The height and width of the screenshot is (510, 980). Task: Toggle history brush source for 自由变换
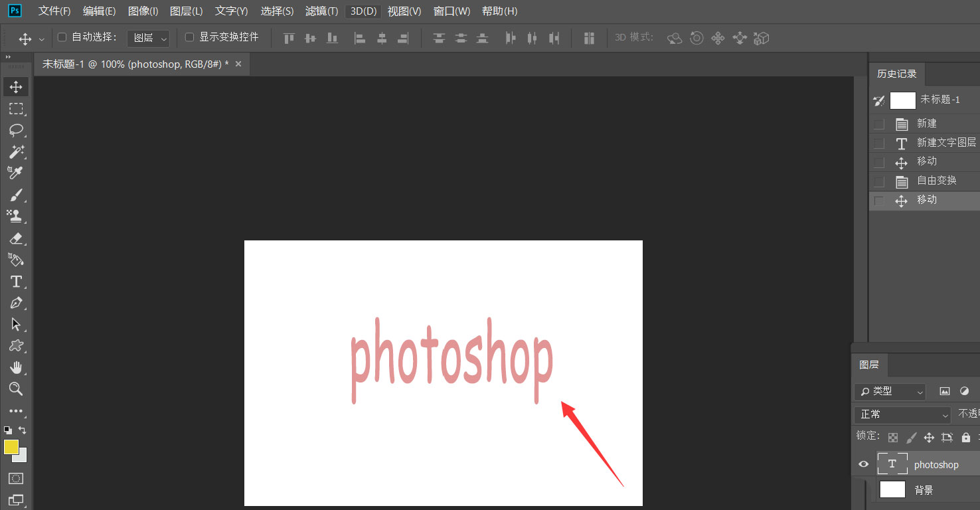pos(879,182)
